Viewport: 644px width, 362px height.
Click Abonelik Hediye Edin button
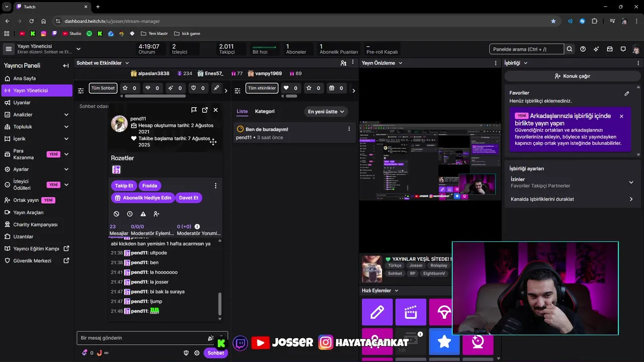pyautogui.click(x=142, y=198)
